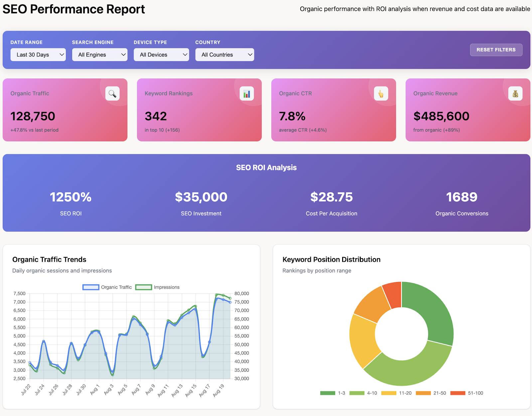This screenshot has height=416, width=532.
Task: Click the Organic Conversions 1689 value
Action: tap(462, 197)
